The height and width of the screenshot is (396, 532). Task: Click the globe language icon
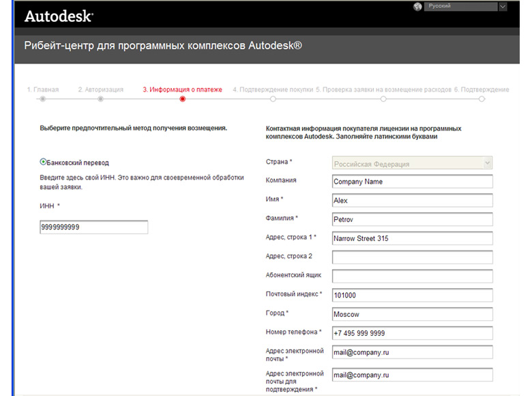coord(417,6)
